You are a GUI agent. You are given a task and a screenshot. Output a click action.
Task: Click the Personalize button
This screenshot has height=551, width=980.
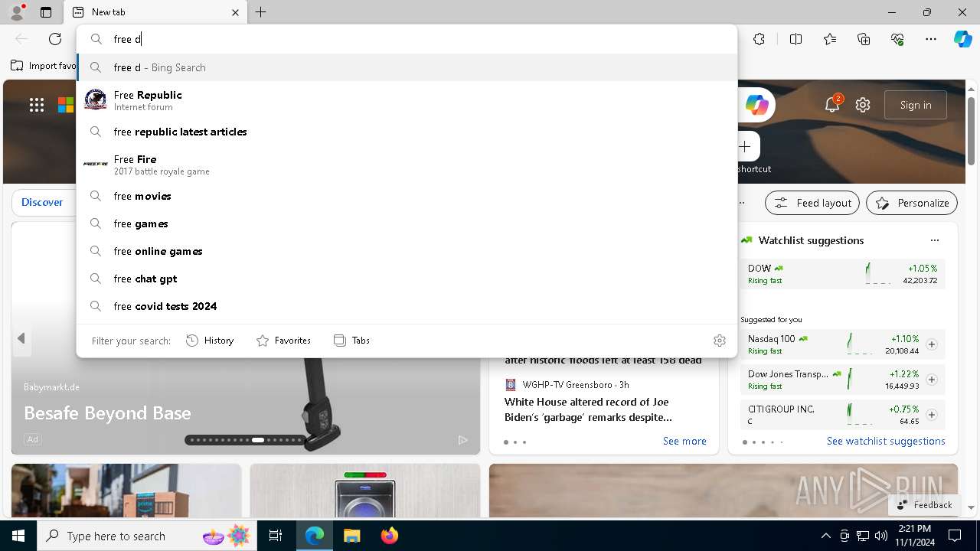click(x=912, y=203)
